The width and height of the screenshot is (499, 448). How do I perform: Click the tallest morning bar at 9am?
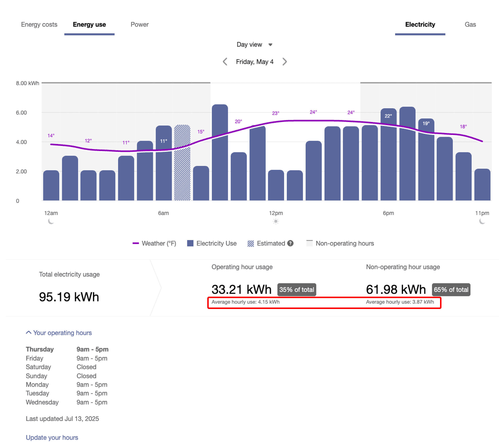tap(220, 152)
